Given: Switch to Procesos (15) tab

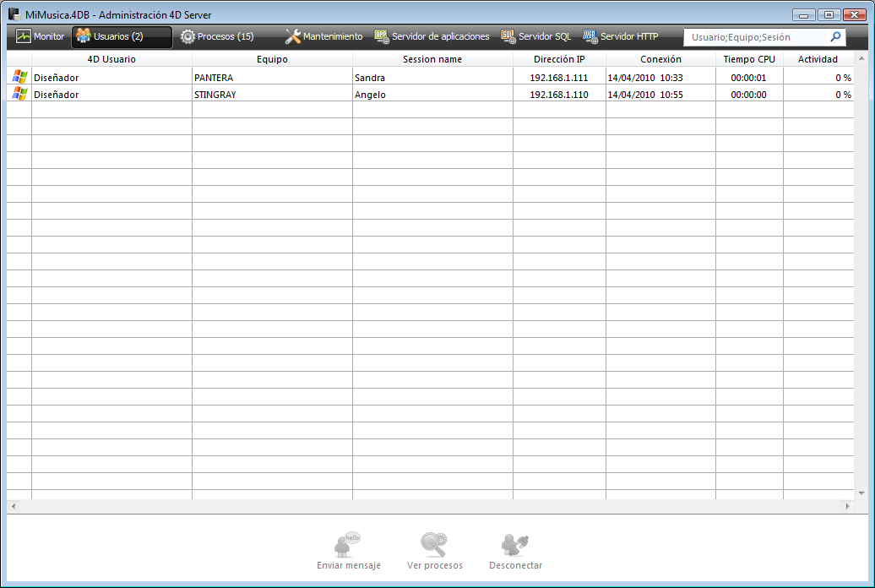Looking at the screenshot, I should [x=217, y=36].
